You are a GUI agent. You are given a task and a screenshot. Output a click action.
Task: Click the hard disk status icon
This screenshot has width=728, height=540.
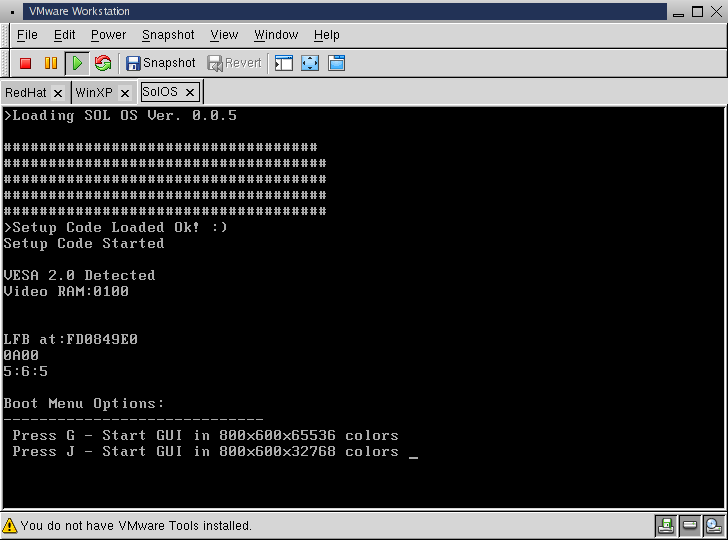pyautogui.click(x=689, y=526)
